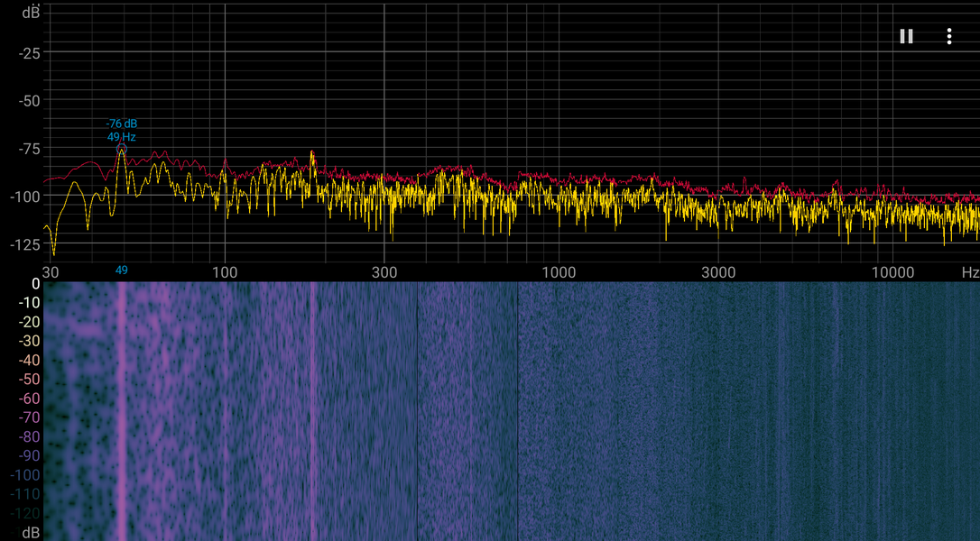The width and height of the screenshot is (980, 541).
Task: Tap the '-76 dB' peak readout label
Action: [121, 124]
